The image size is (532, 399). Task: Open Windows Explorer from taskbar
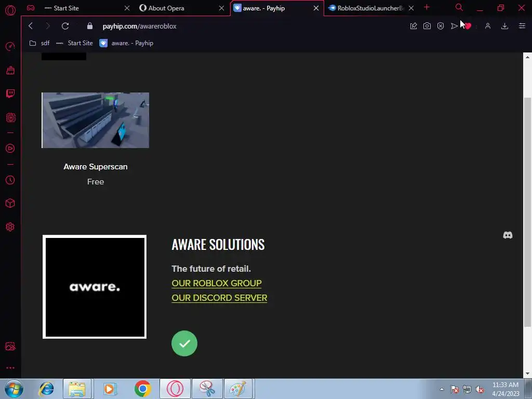pyautogui.click(x=77, y=389)
